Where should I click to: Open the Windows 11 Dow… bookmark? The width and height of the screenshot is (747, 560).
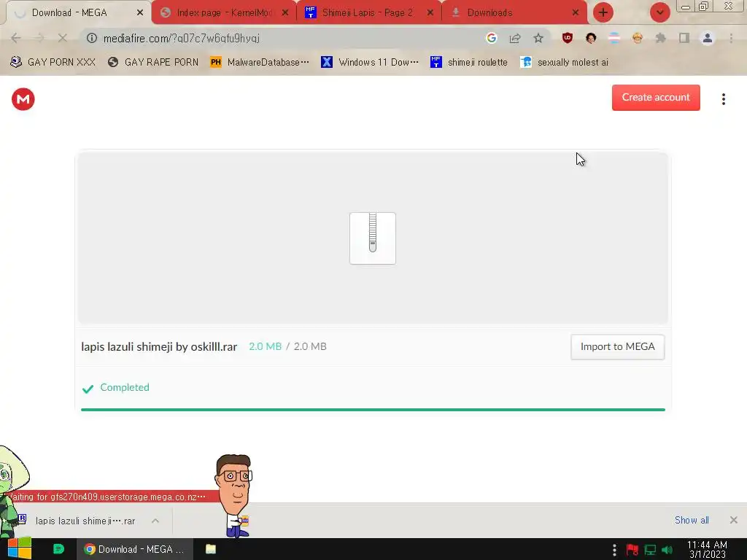coord(370,62)
